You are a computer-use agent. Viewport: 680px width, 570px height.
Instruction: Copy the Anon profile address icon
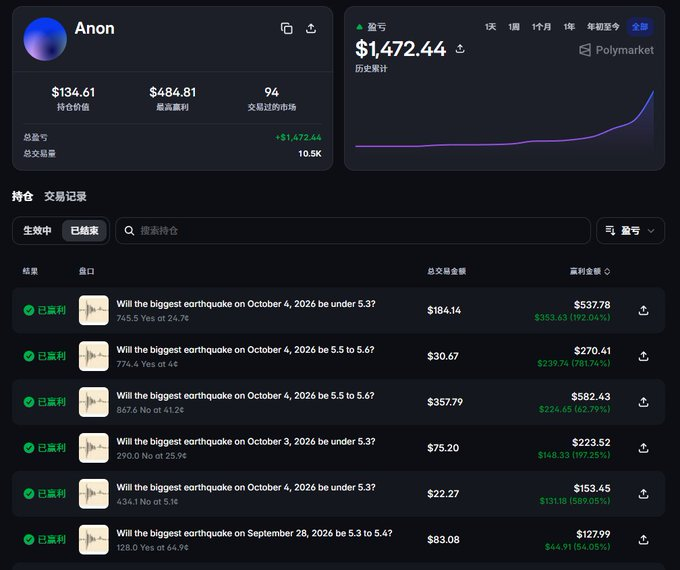pyautogui.click(x=286, y=29)
